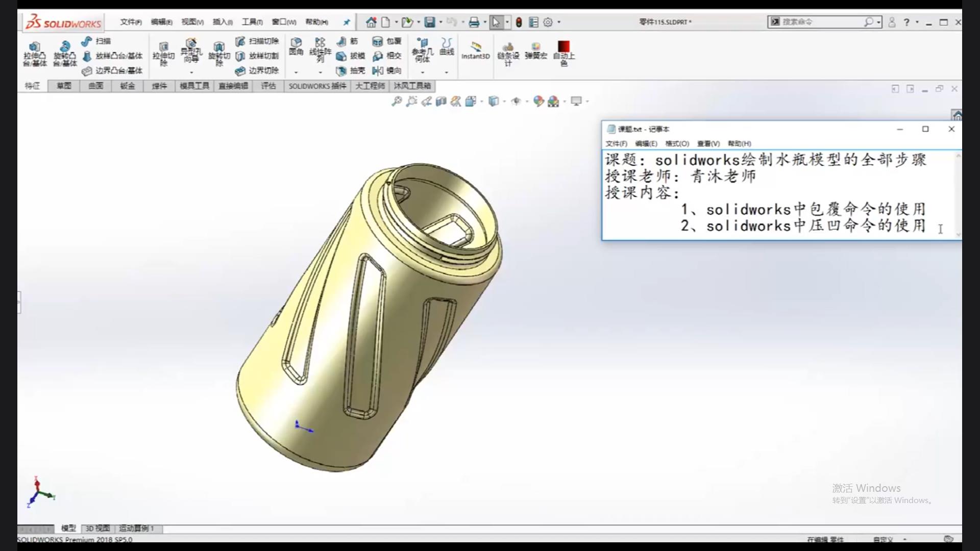This screenshot has width=980, height=551.
Task: Click the user login icon
Action: [892, 22]
